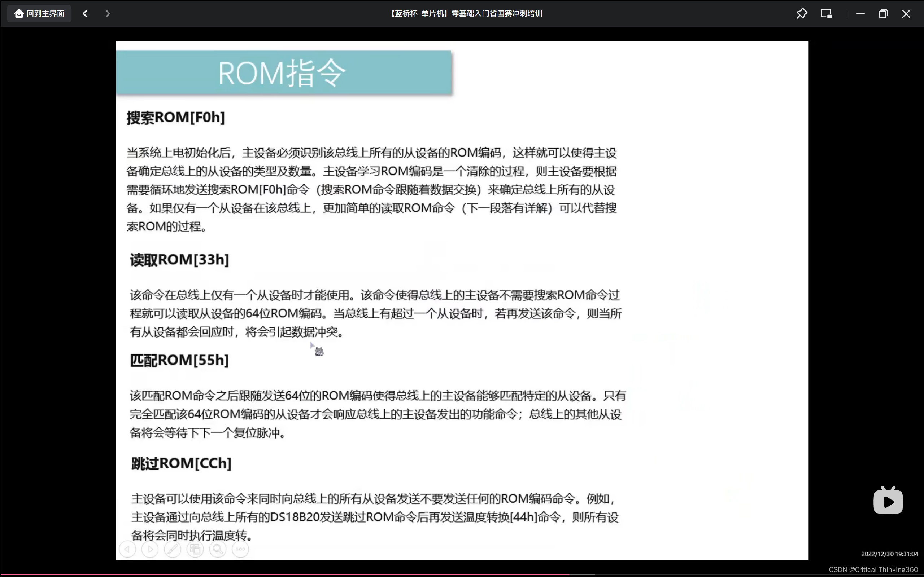The width and height of the screenshot is (924, 577).
Task: Click the magnifier zoom icon on the slide
Action: click(x=218, y=549)
